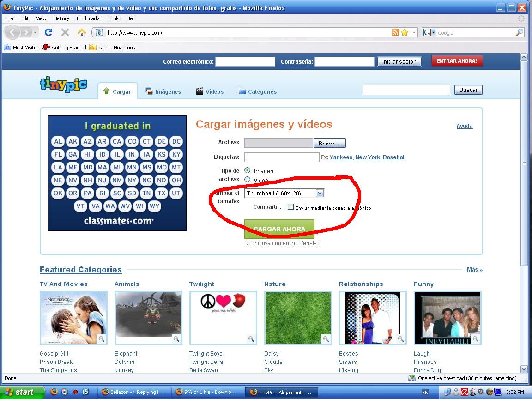Click the site identity icon in address bar
Image resolution: width=532 pixels, height=399 pixels.
(99, 33)
